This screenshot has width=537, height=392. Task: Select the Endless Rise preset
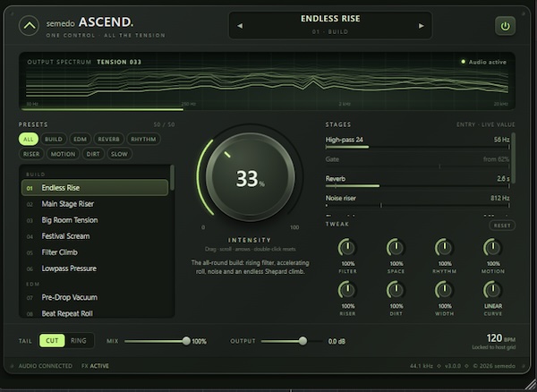pos(95,188)
